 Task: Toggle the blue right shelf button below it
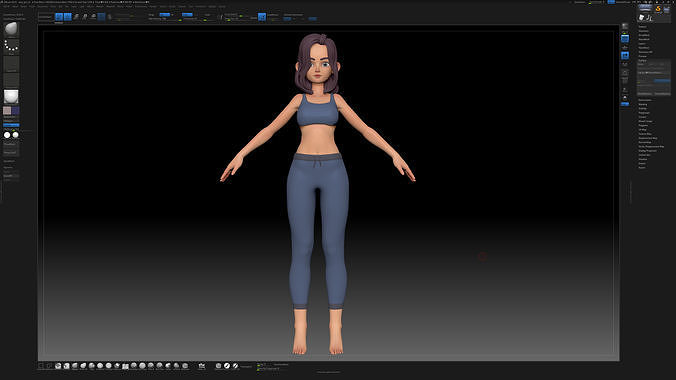(x=625, y=56)
